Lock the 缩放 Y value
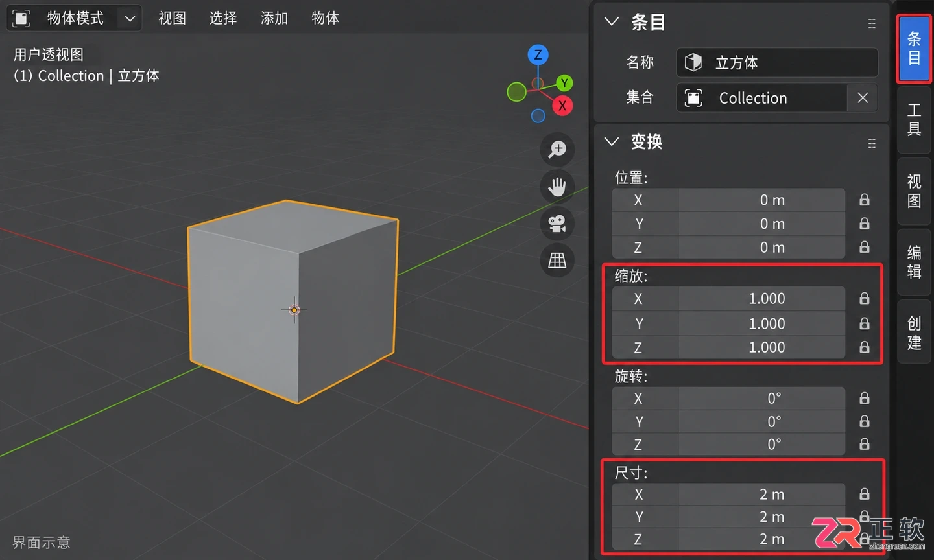Image resolution: width=934 pixels, height=560 pixels. point(865,323)
